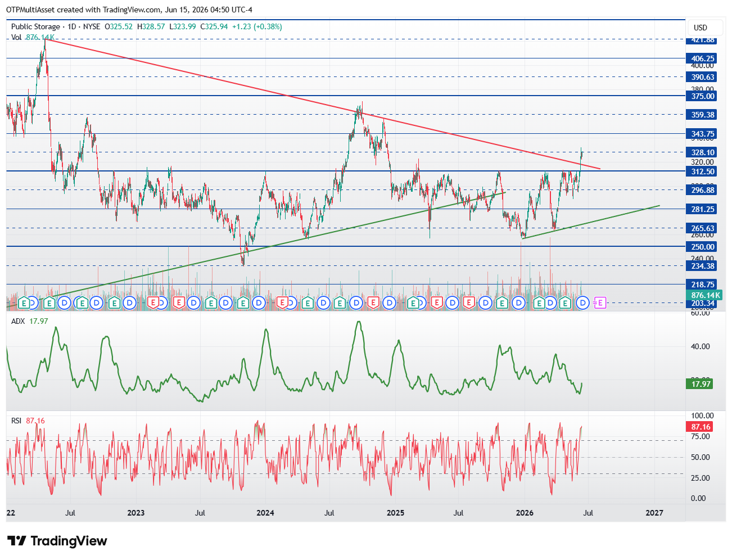
Task: Select the 421.88 top price level tag
Action: 702,40
